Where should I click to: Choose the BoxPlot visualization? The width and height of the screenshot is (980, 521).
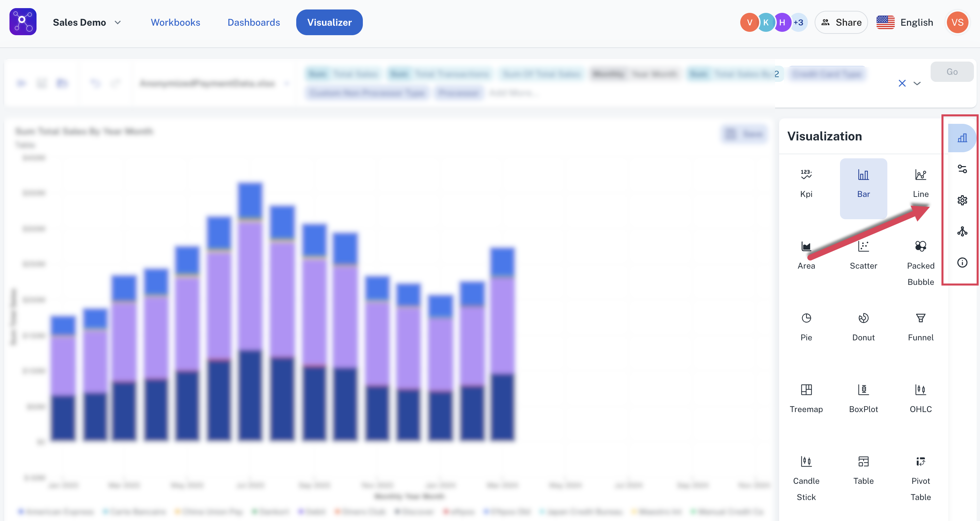tap(863, 400)
